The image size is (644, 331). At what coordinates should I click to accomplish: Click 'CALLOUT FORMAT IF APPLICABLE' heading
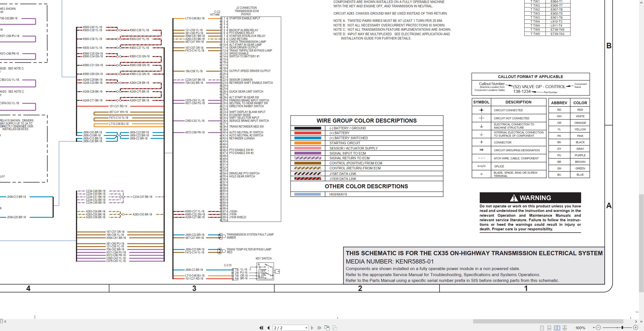[530, 77]
